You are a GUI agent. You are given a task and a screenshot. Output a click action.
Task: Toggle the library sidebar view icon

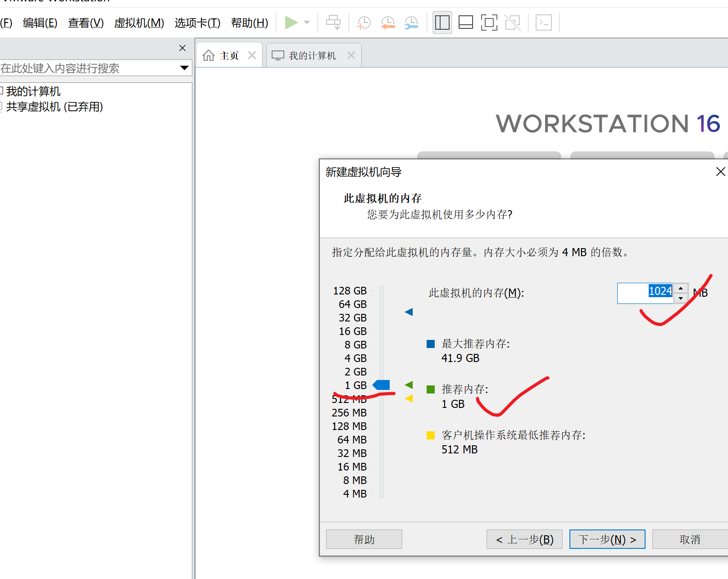(x=442, y=23)
